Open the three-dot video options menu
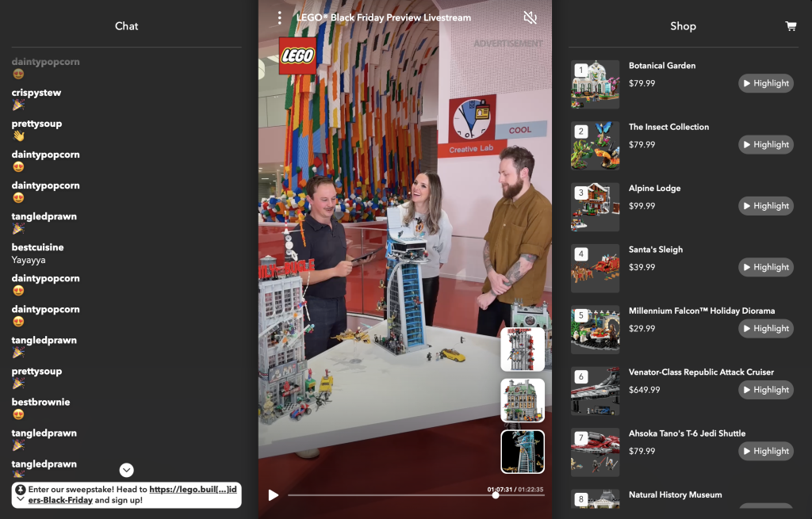The image size is (812, 519). tap(279, 17)
